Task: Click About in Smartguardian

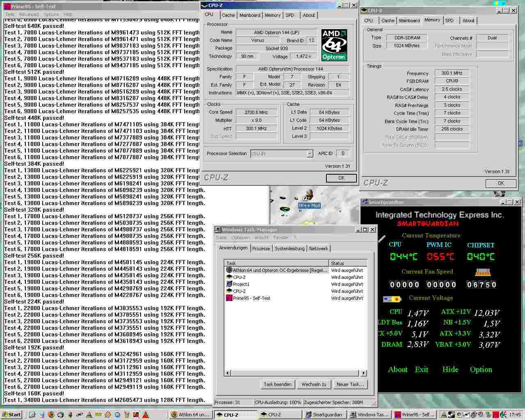Action: [x=398, y=370]
